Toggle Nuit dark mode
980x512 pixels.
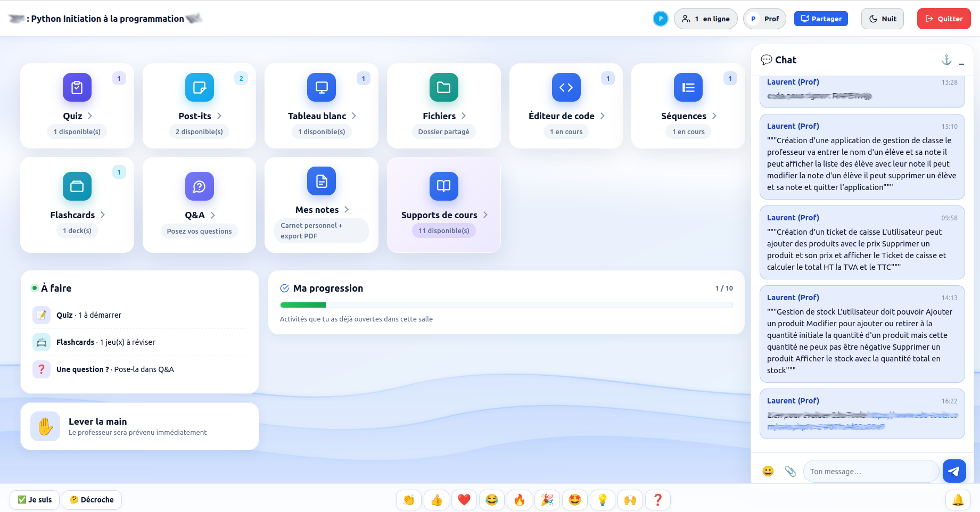pyautogui.click(x=883, y=19)
